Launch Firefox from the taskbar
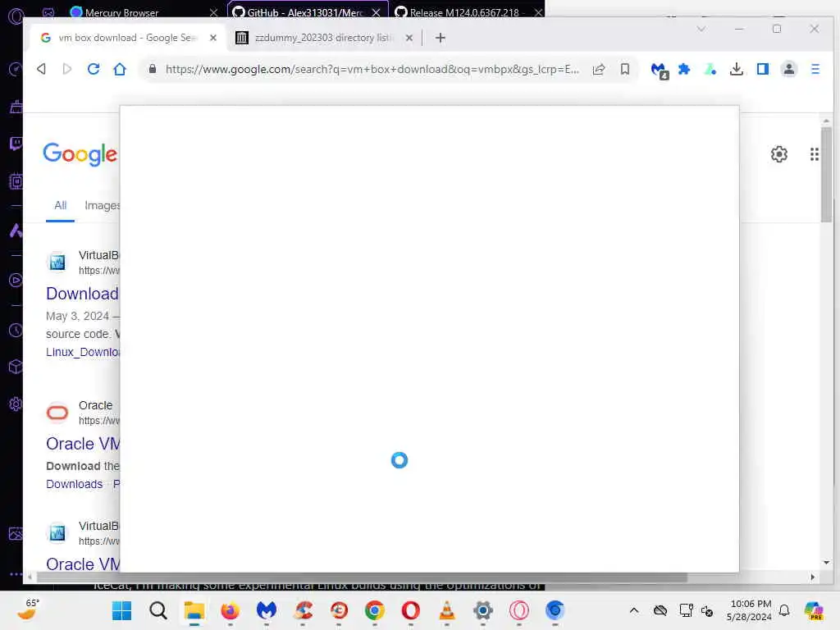840x630 pixels. point(231,610)
